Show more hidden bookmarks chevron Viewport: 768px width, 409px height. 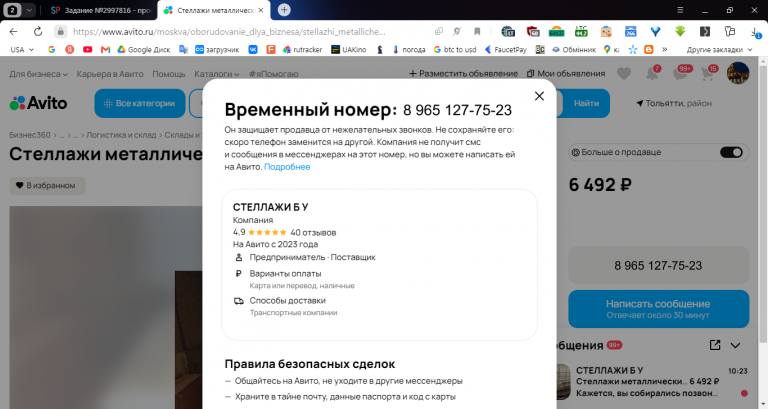(x=665, y=49)
